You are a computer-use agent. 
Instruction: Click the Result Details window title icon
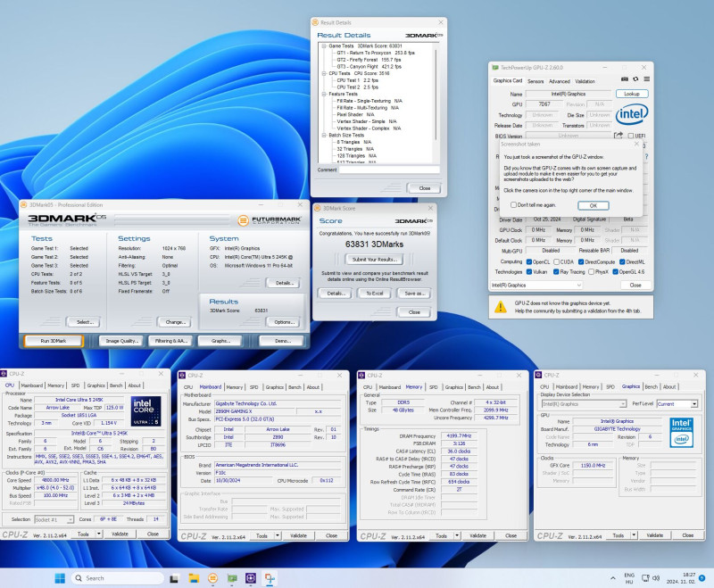pos(315,22)
